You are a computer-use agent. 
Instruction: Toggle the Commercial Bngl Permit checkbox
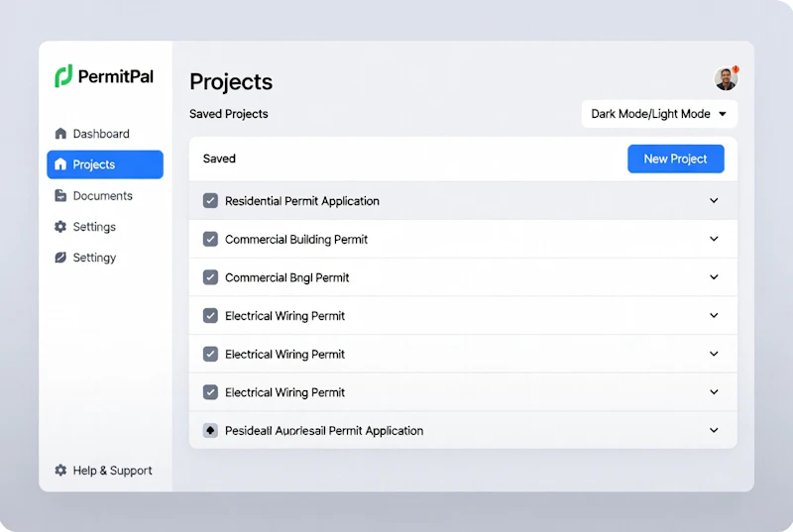[x=210, y=277]
